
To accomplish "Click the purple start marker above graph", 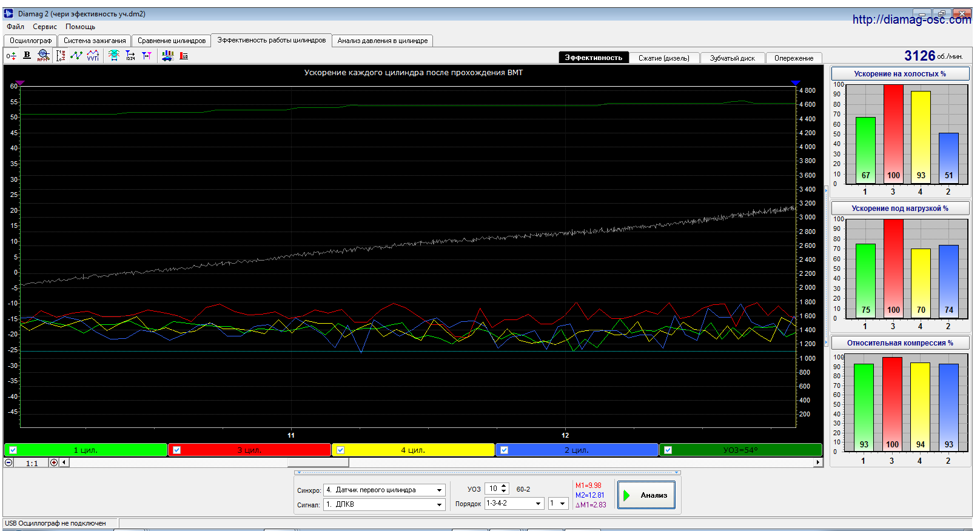I will (x=20, y=83).
